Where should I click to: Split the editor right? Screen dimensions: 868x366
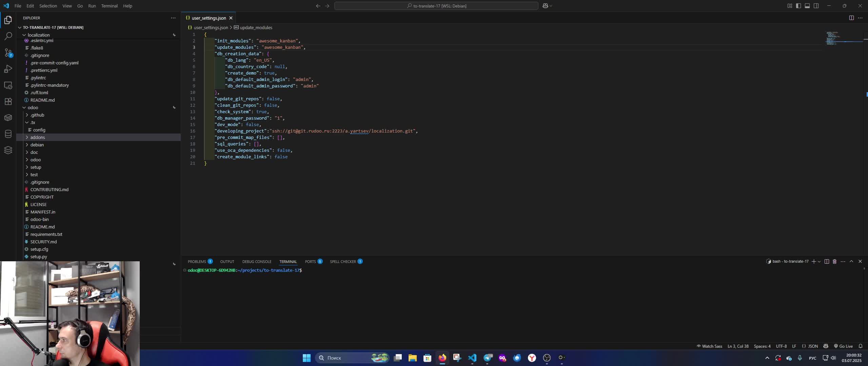click(x=851, y=18)
